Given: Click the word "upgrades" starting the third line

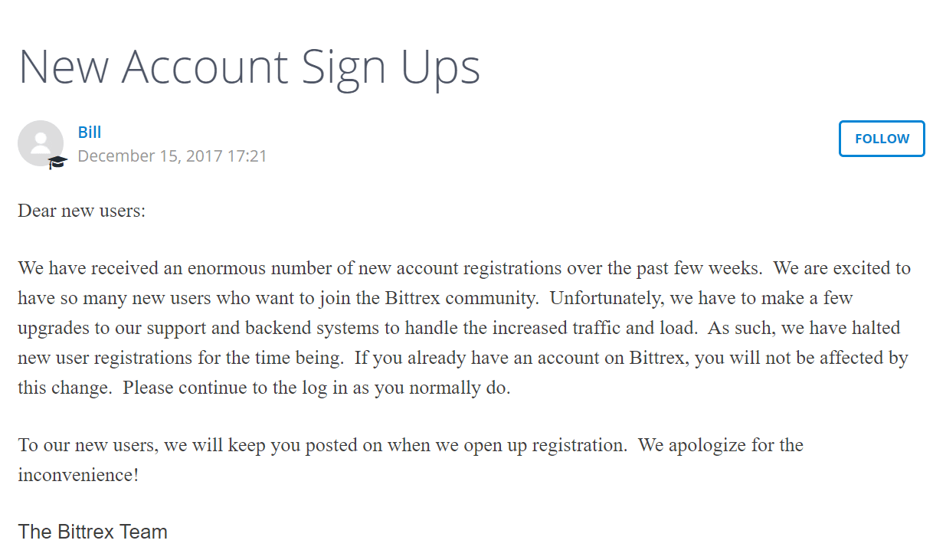Looking at the screenshot, I should tap(51, 329).
